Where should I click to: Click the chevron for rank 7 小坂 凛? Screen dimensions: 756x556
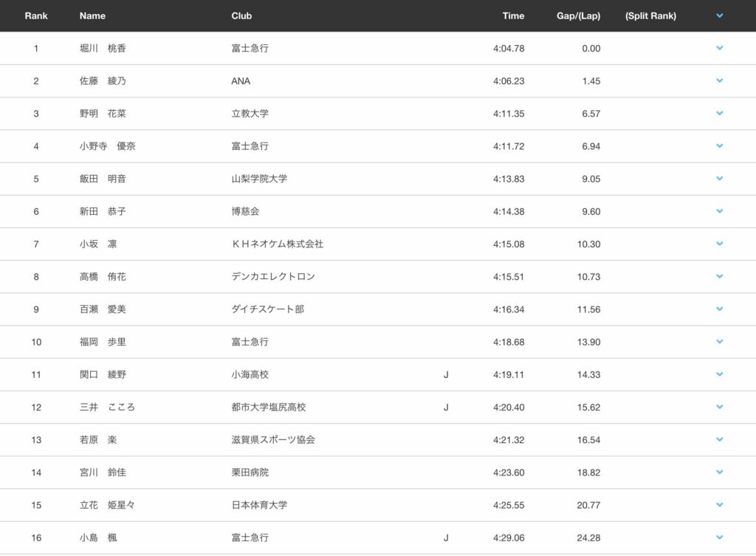tap(719, 244)
